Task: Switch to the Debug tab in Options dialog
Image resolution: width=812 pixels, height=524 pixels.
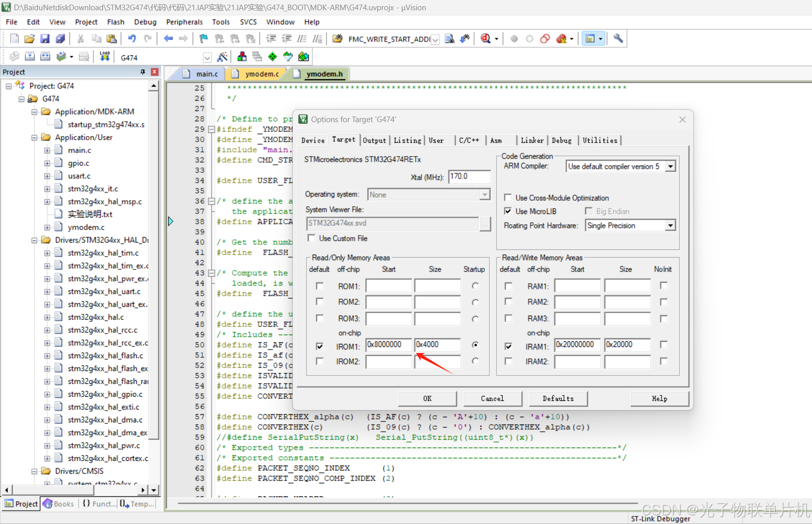Action: [x=561, y=140]
